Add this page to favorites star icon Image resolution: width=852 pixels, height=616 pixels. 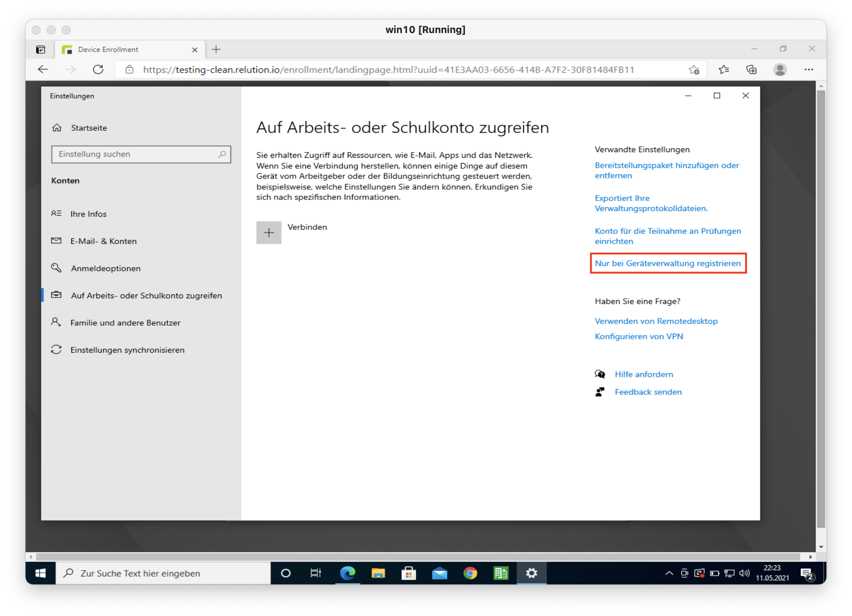[x=694, y=69]
